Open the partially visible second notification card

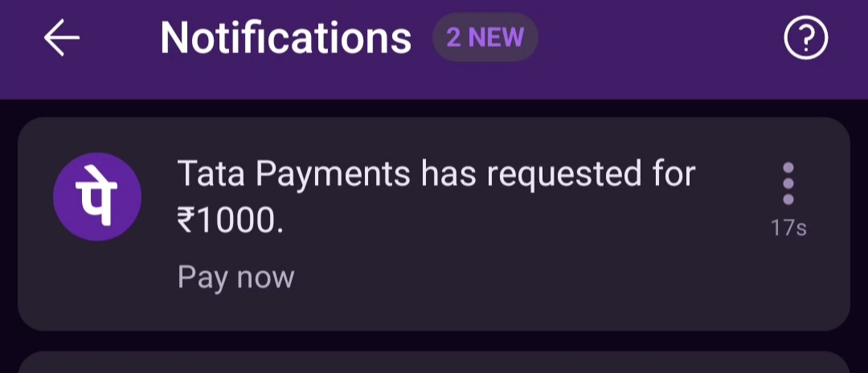[x=434, y=363]
